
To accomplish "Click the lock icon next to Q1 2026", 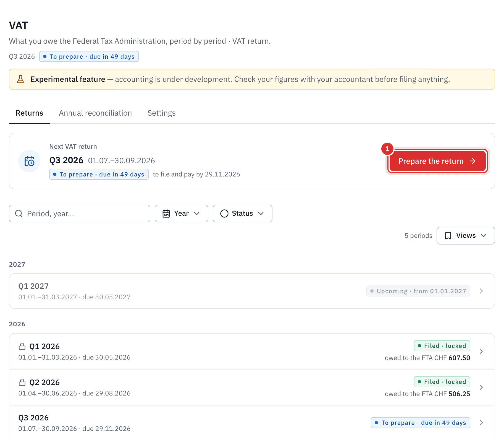I will tap(22, 346).
